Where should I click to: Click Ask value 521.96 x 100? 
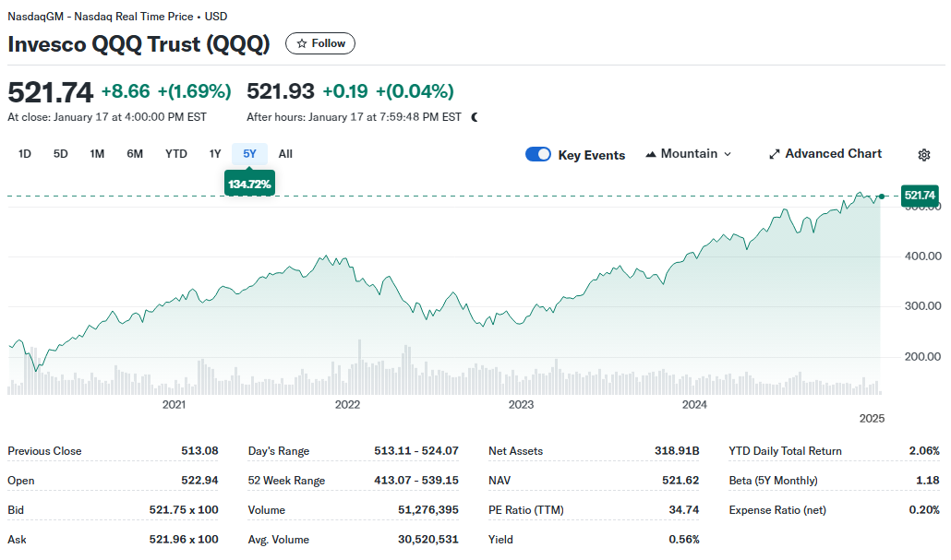point(184,540)
